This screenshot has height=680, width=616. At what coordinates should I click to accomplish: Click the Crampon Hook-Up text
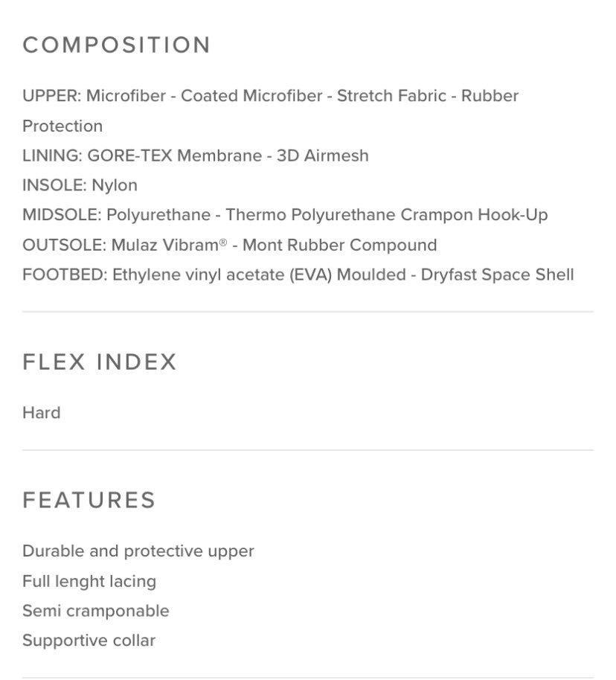pos(474,216)
